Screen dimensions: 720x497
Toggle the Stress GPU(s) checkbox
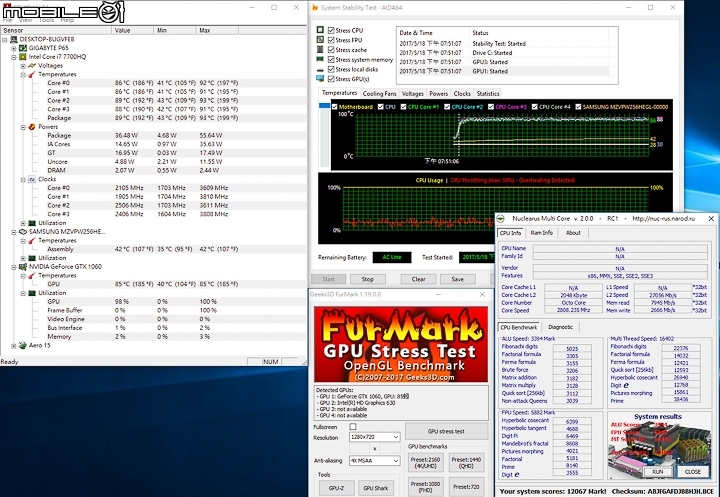point(331,79)
